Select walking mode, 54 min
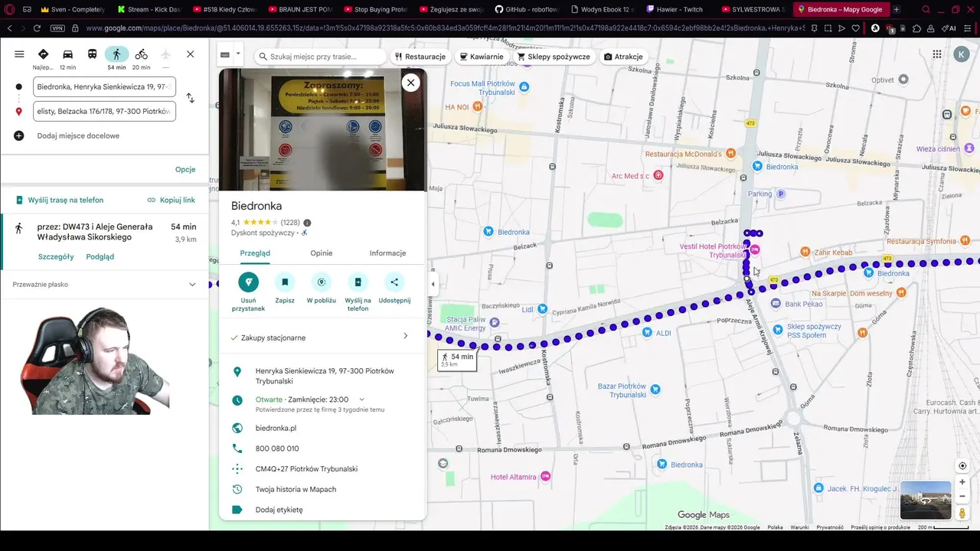Screen dimensions: 980x551 point(116,54)
